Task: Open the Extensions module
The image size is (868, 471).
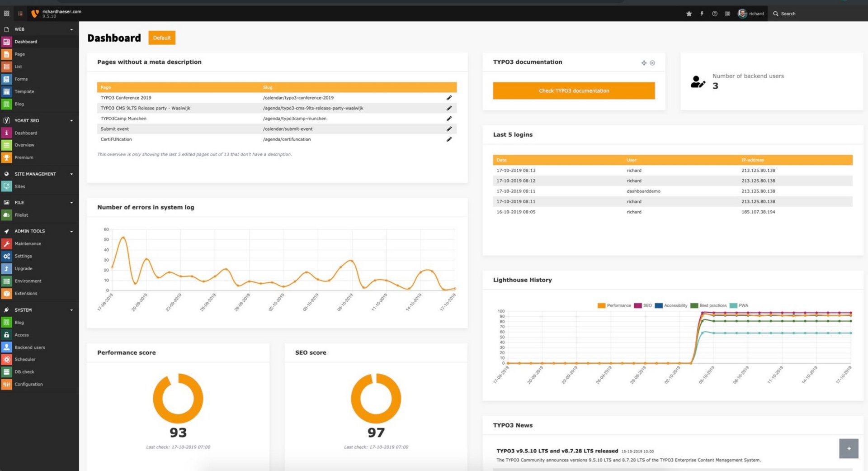Action: point(39,294)
